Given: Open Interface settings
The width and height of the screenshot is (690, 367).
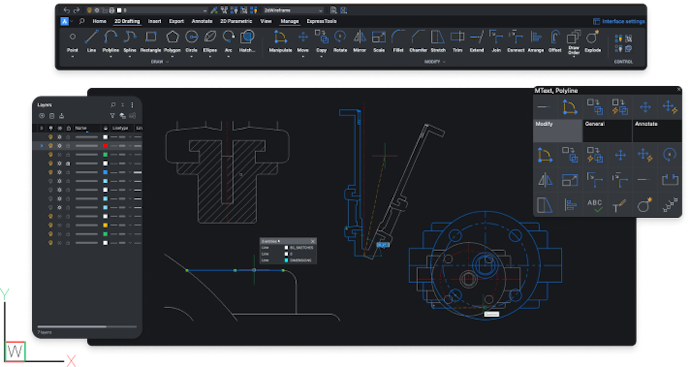Looking at the screenshot, I should tap(619, 21).
